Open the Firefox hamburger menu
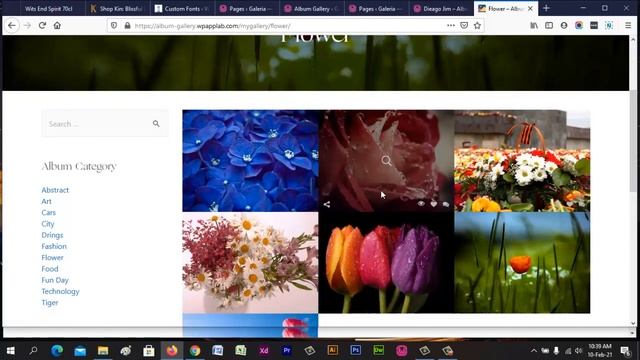The height and width of the screenshot is (360, 640). pyautogui.click(x=628, y=25)
